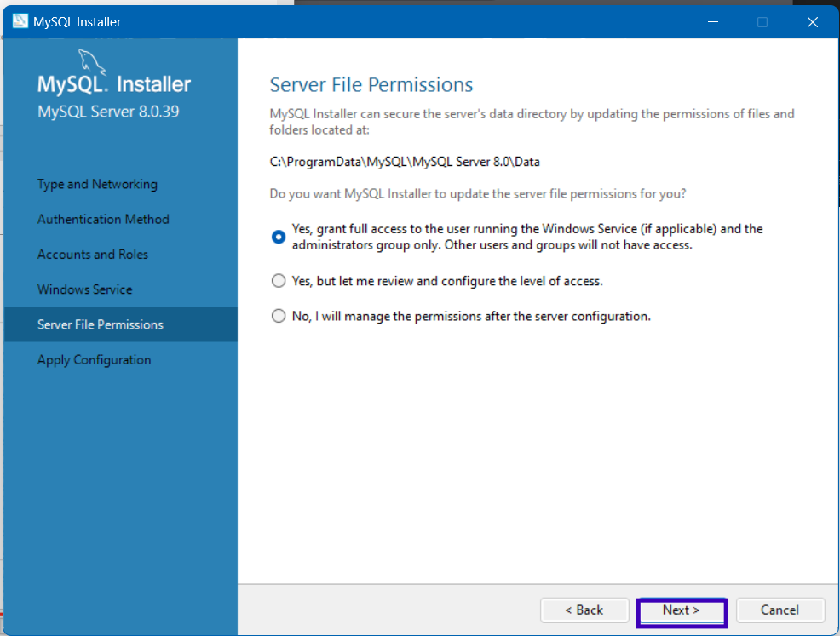Jump to Windows Service step
This screenshot has width=840, height=636.
[84, 289]
